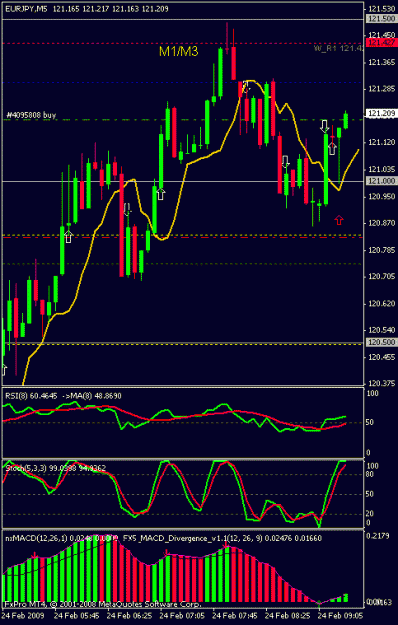Screen dimensions: 398x625
Task: Click the 120.620 price axis value
Action: pyautogui.click(x=381, y=304)
